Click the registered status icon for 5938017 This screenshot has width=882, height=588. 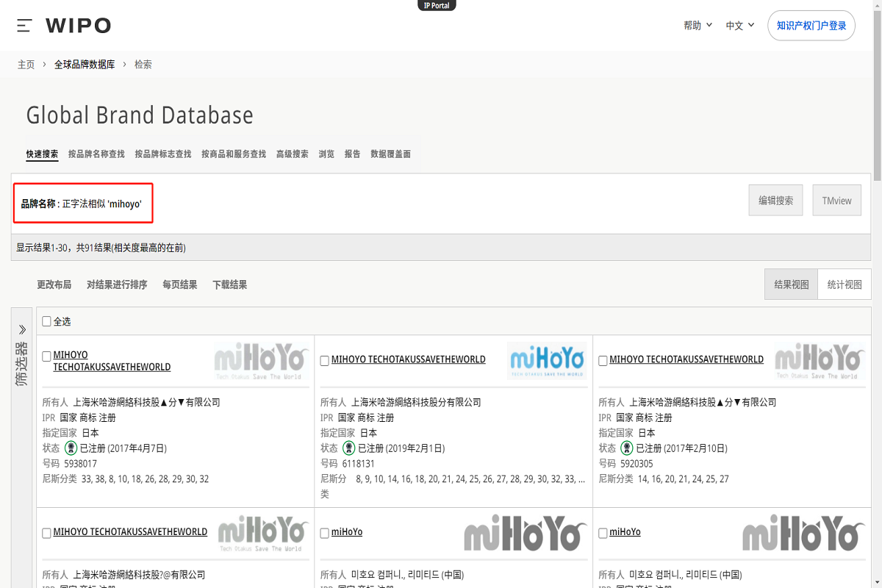[x=71, y=448]
